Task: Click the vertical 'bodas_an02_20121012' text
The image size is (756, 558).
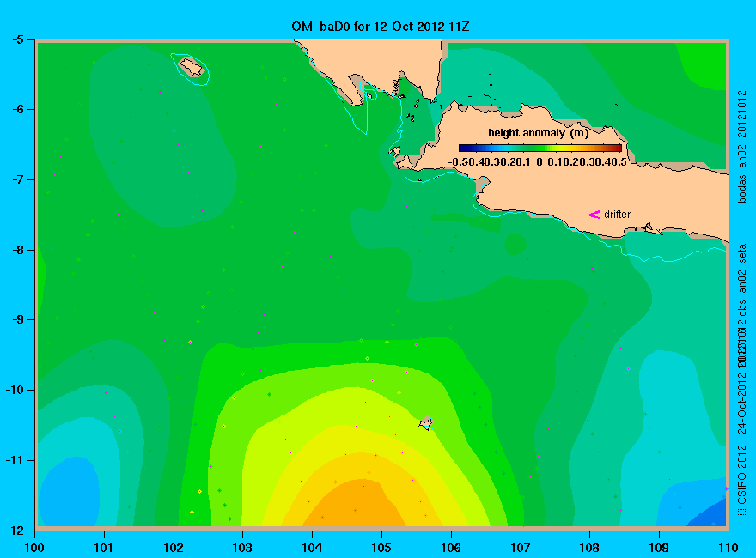Action: pos(742,147)
